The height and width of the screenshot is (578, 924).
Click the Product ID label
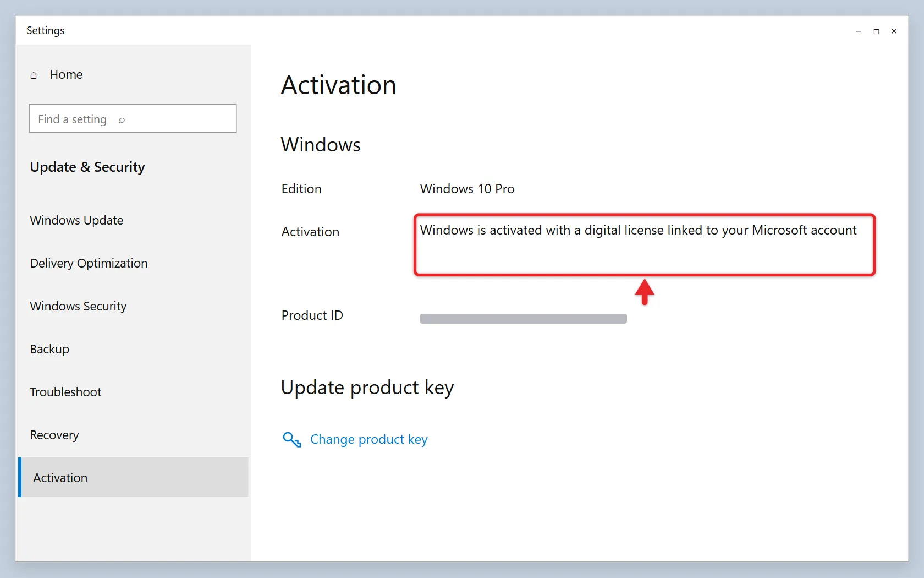click(312, 315)
